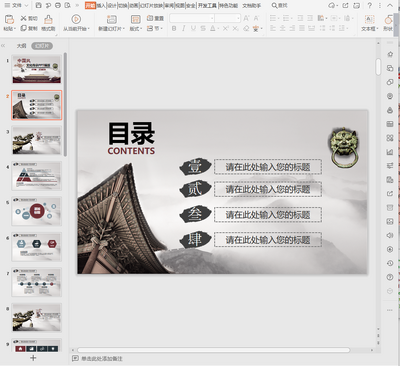Click the title placeholder beside 肆
This screenshot has width=400, height=366.
coord(268,240)
